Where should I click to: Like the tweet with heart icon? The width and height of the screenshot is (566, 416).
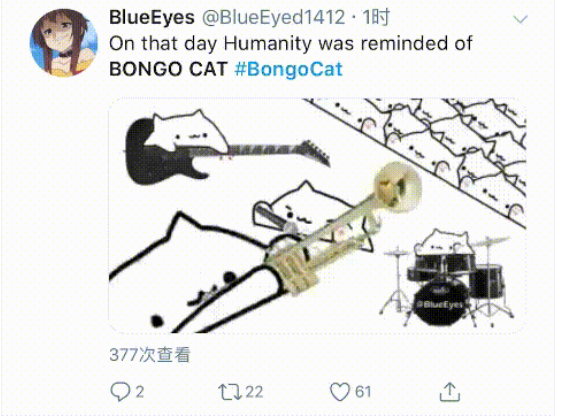[340, 392]
